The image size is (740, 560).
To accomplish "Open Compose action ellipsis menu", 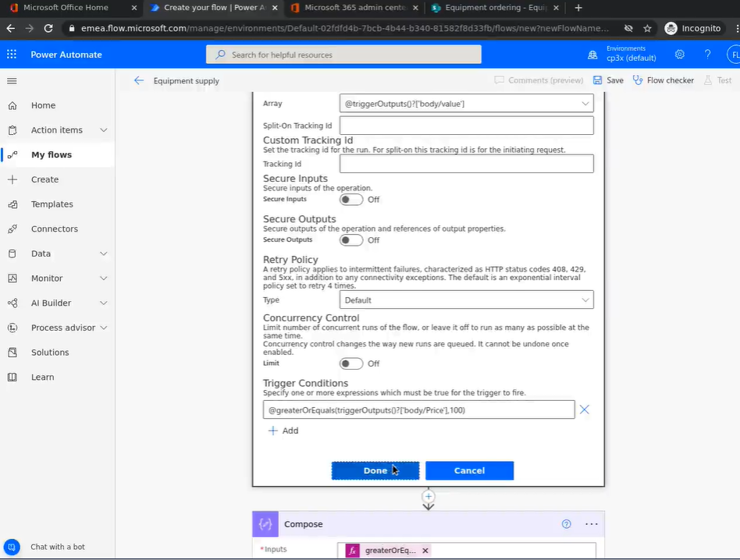I will [591, 524].
